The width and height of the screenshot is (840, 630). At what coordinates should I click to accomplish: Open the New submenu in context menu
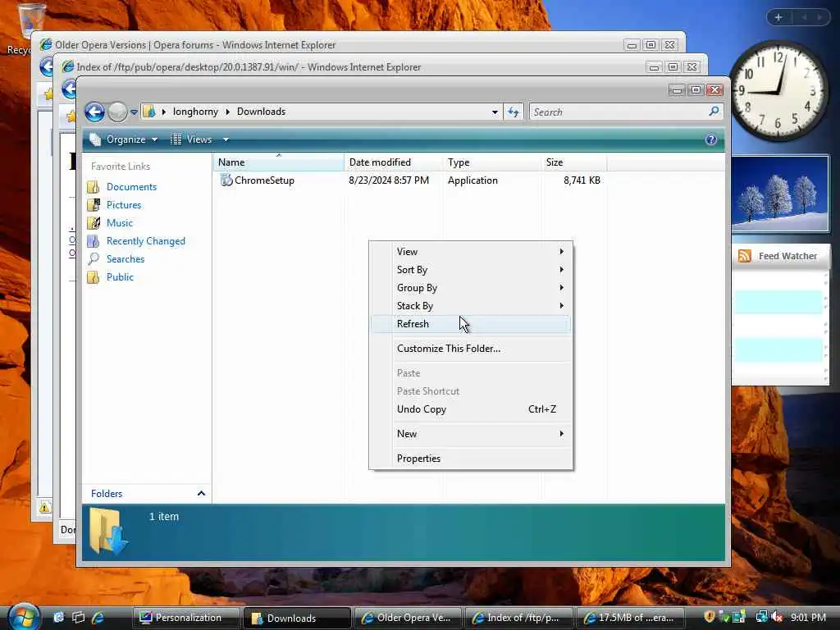click(470, 434)
